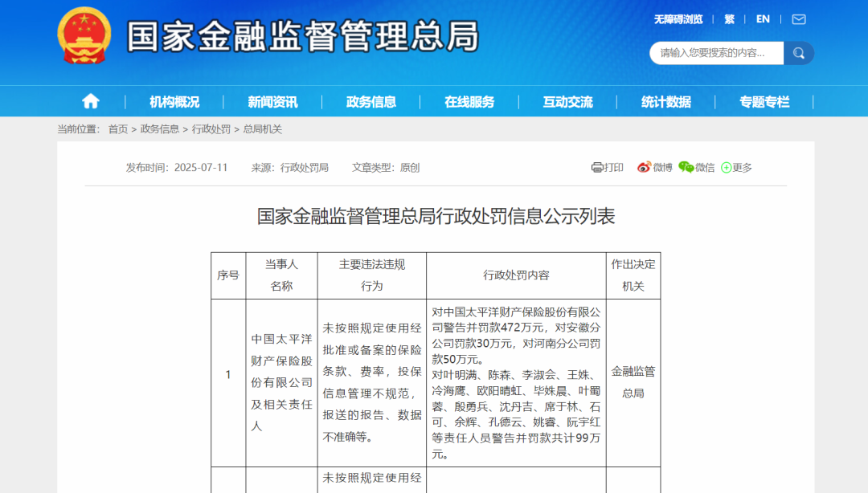Click penalty content cell mentioning 472万元
This screenshot has width=868, height=493.
[x=516, y=383]
